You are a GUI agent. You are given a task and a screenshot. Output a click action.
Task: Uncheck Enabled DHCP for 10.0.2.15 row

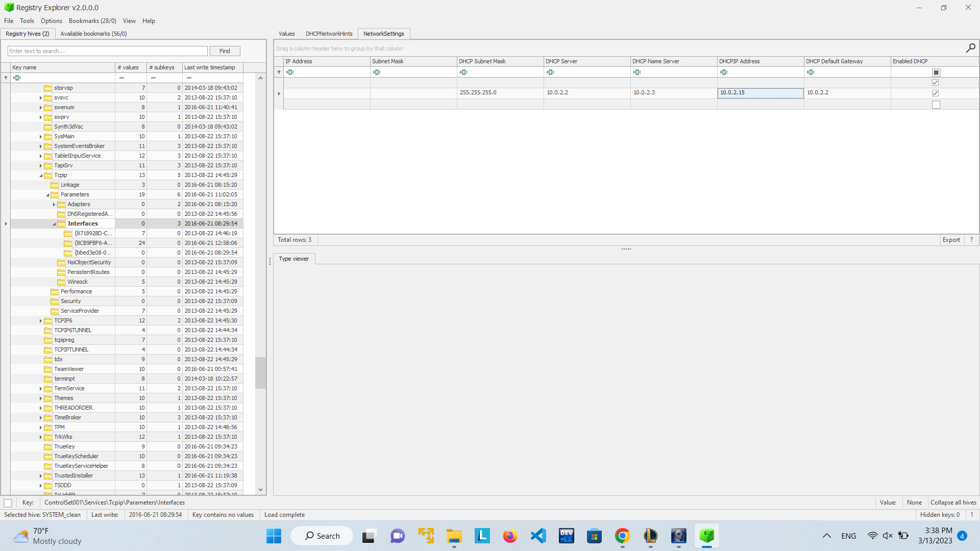pos(935,93)
